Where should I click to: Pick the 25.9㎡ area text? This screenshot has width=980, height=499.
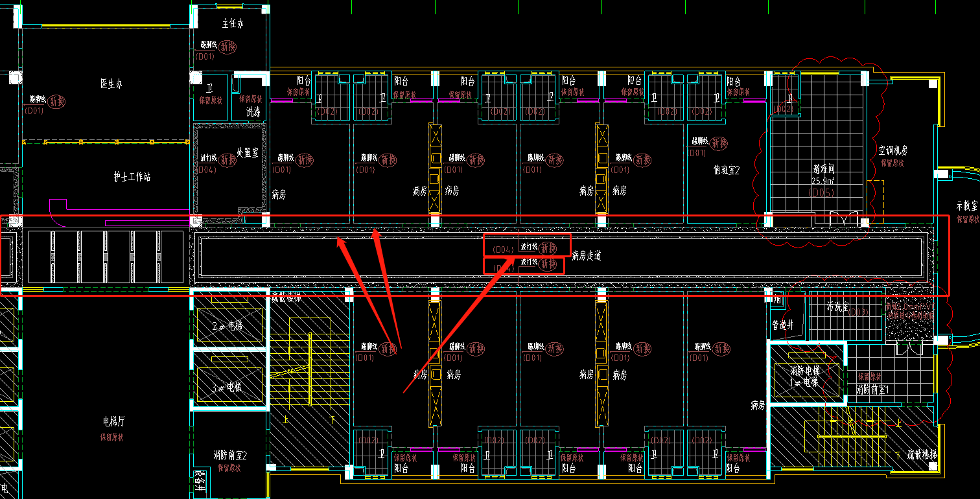[824, 181]
